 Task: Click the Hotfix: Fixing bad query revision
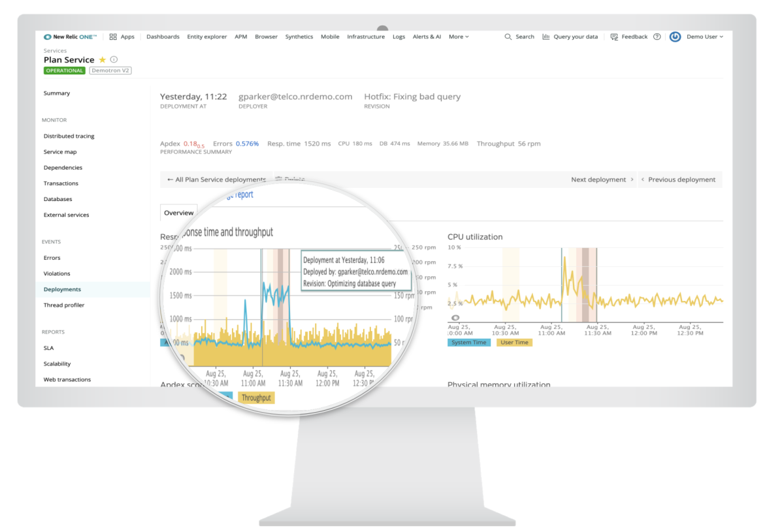pyautogui.click(x=412, y=97)
